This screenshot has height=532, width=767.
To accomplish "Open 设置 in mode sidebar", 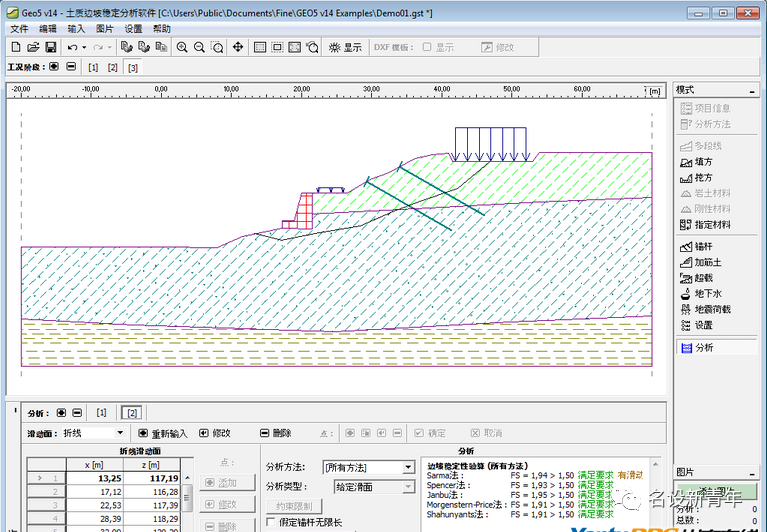I will pyautogui.click(x=696, y=325).
